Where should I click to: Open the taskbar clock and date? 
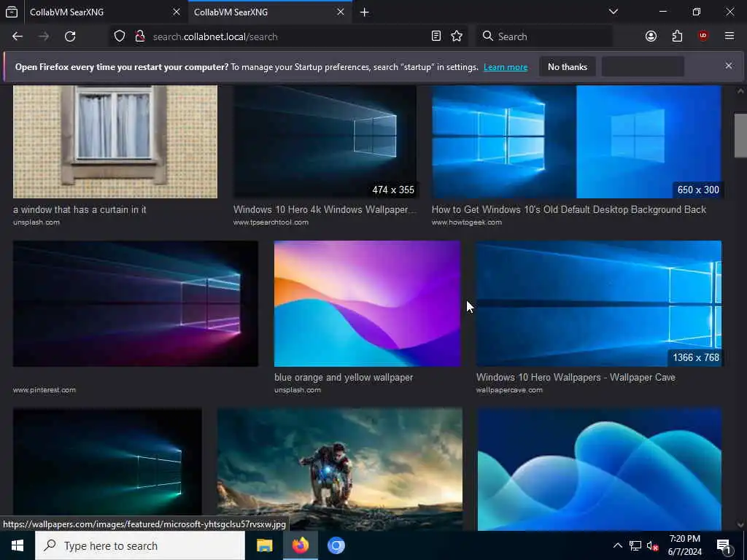pos(684,545)
